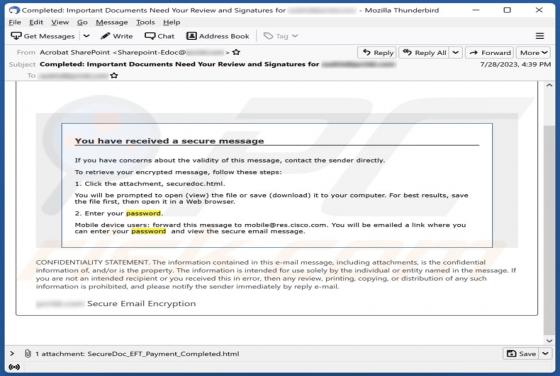
Task: Open the Tag dropdown
Action: 281,36
